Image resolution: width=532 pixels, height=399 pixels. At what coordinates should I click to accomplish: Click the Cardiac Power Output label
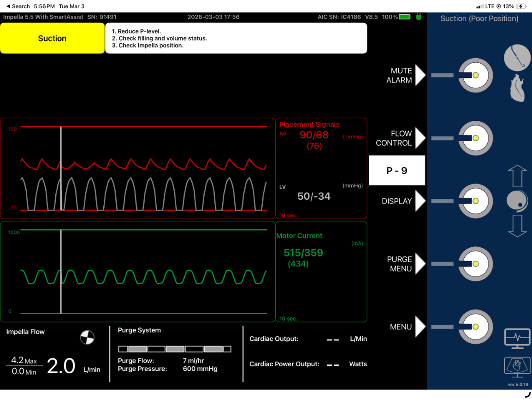click(x=284, y=364)
